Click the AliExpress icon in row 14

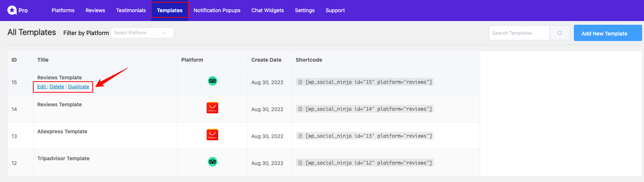click(x=212, y=108)
